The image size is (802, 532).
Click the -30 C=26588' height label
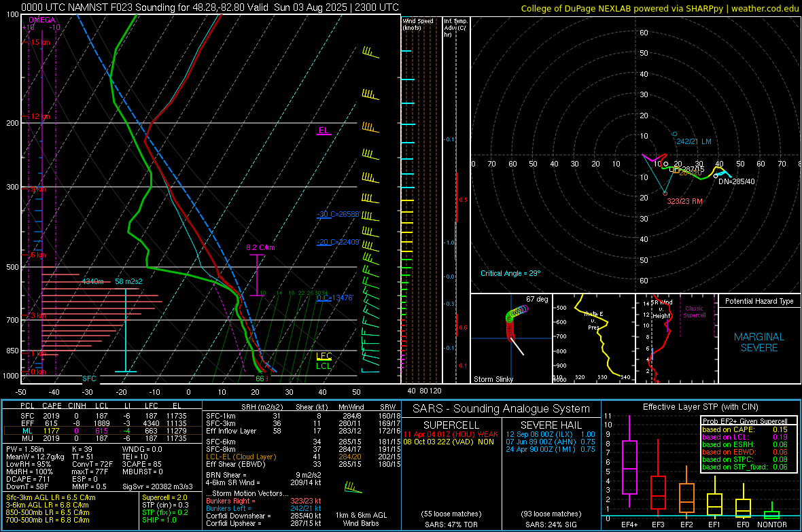338,214
